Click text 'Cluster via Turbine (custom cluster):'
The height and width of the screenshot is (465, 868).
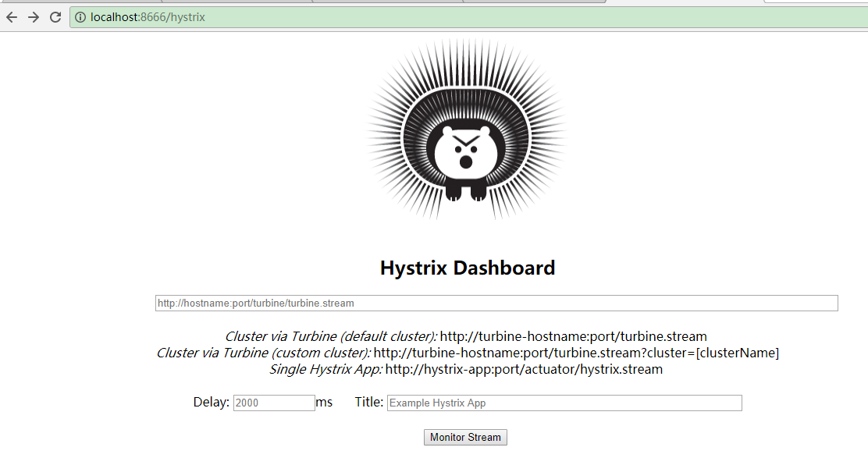point(264,353)
